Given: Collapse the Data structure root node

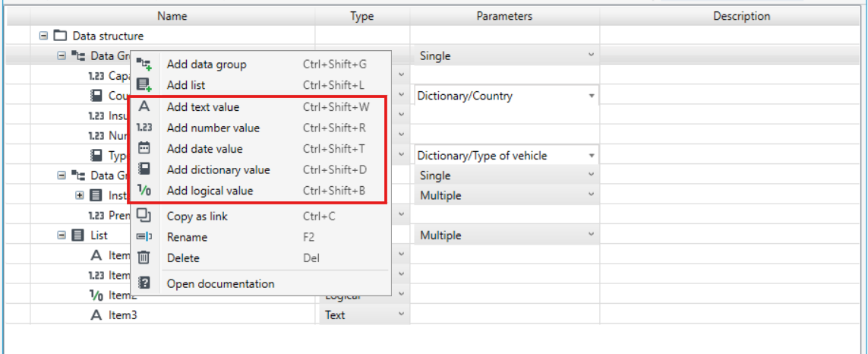Looking at the screenshot, I should coord(44,36).
